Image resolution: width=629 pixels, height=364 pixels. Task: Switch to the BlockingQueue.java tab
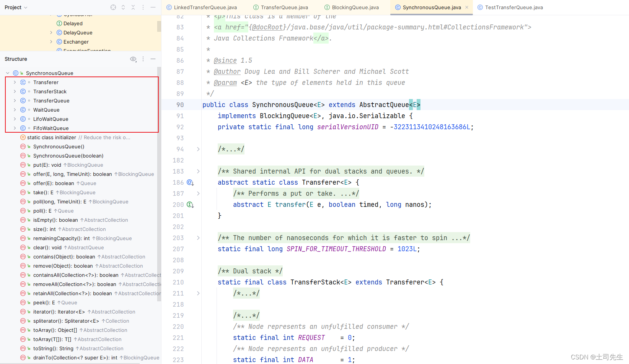coord(351,7)
